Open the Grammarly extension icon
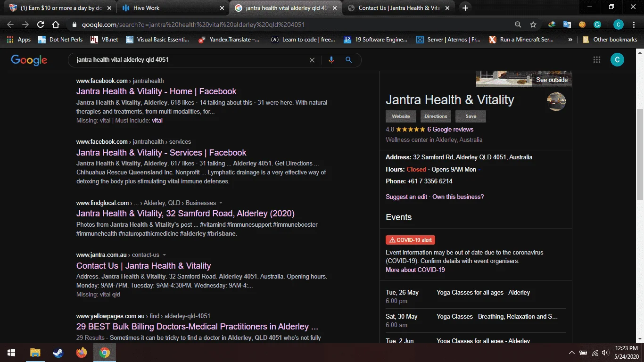Screen dimensions: 644x362 pos(597,25)
